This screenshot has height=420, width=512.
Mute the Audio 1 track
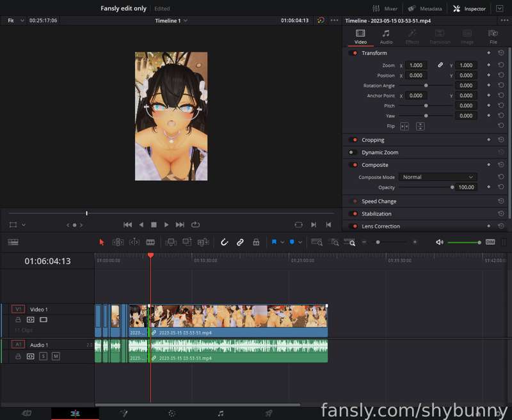pyautogui.click(x=56, y=357)
